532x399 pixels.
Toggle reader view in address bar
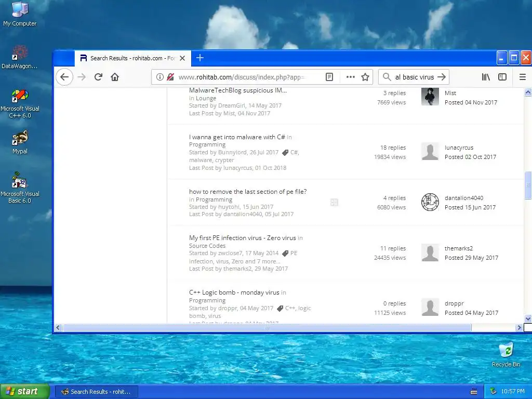click(x=329, y=77)
